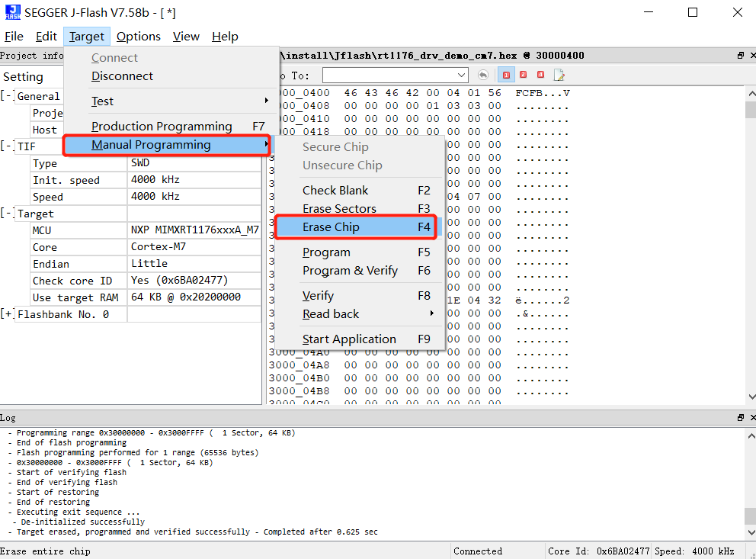Viewport: 756px width, 559px height.
Task: Click the J-Flash logo in title bar
Action: (x=12, y=12)
